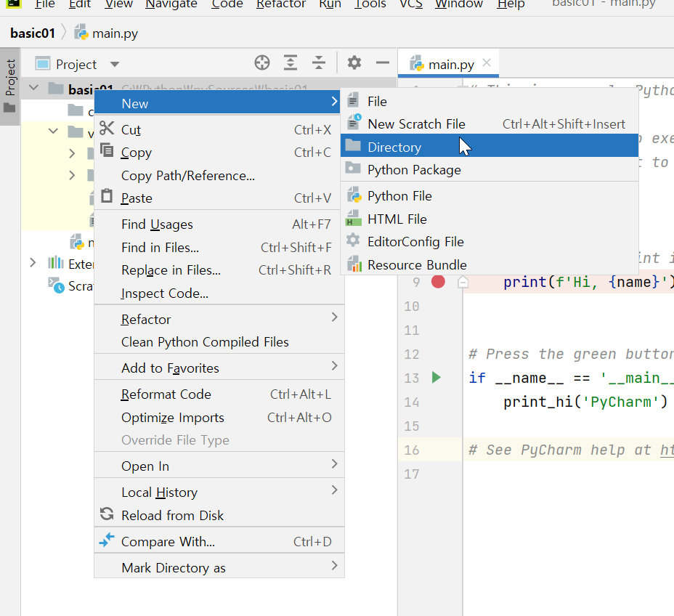Click the Collapse All icon in Project panel
The image size is (674, 616).
coord(319,62)
